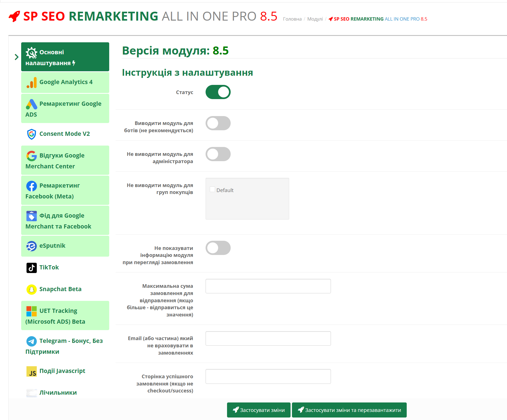Focus the Email який не враховувати input
Image resolution: width=507 pixels, height=420 pixels.
tap(268, 338)
